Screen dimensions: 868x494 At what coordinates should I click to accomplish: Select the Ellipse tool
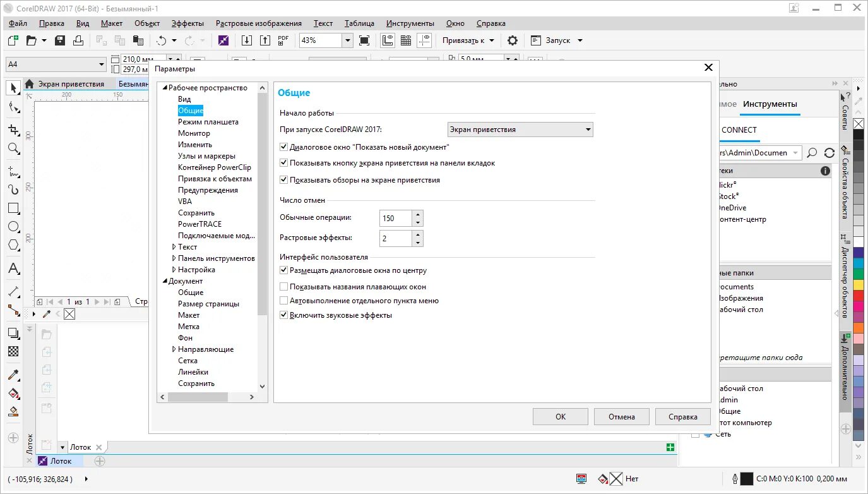tap(13, 226)
